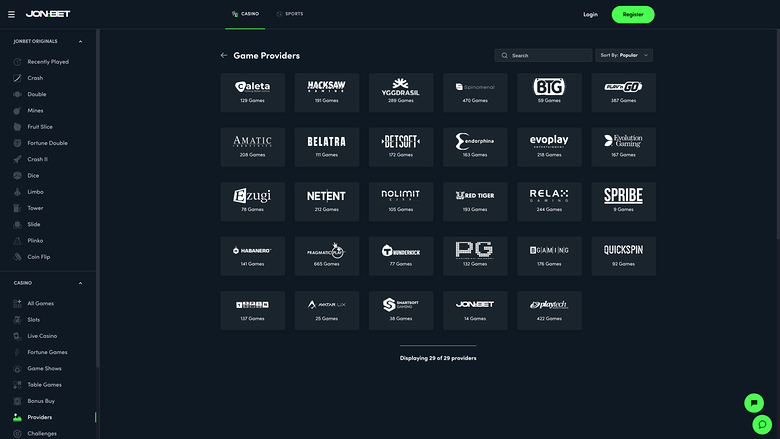780x439 pixels.
Task: Switch to the Sports tab
Action: [290, 14]
